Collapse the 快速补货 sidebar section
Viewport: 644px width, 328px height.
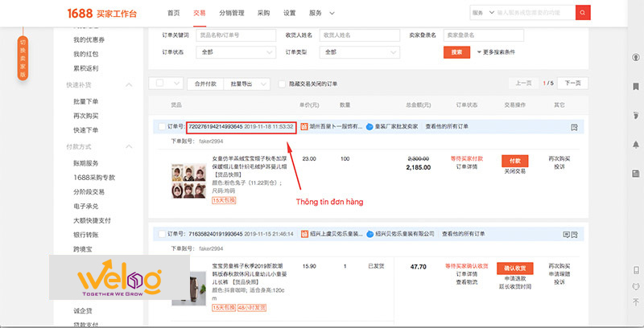coord(129,85)
